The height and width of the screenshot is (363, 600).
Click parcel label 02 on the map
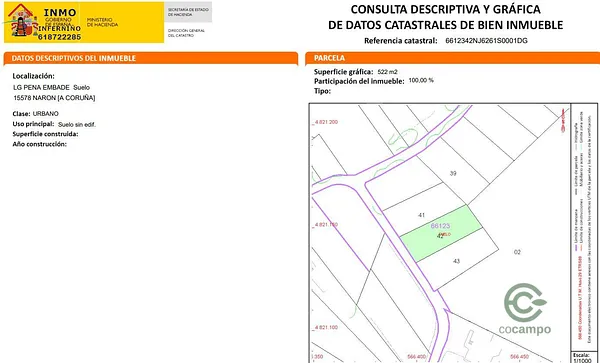(x=517, y=252)
